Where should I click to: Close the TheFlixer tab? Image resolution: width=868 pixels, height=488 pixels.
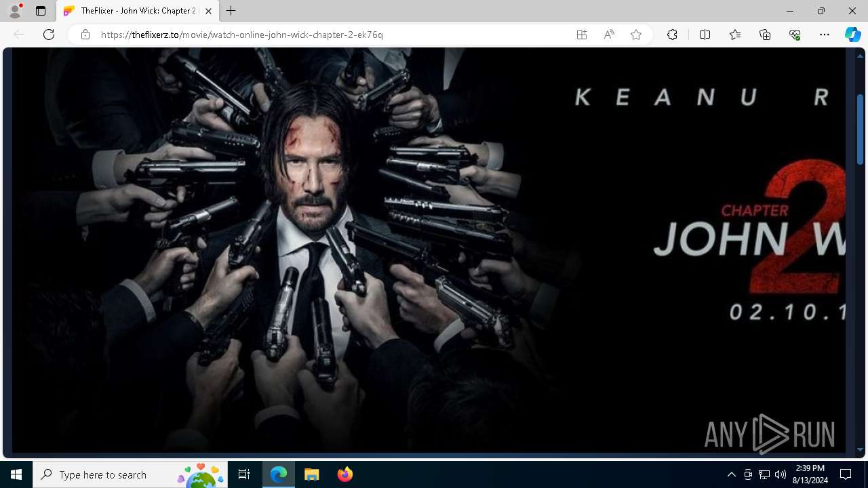(208, 11)
